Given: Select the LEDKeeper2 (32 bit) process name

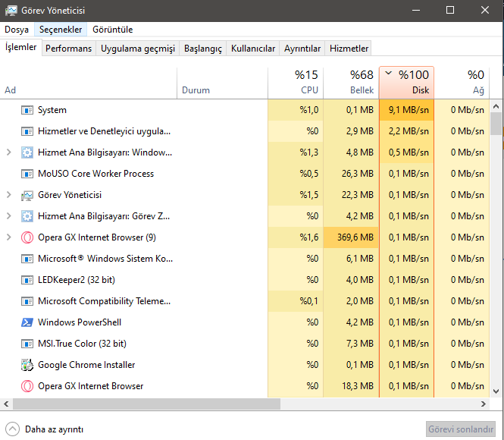Looking at the screenshot, I should tap(77, 280).
